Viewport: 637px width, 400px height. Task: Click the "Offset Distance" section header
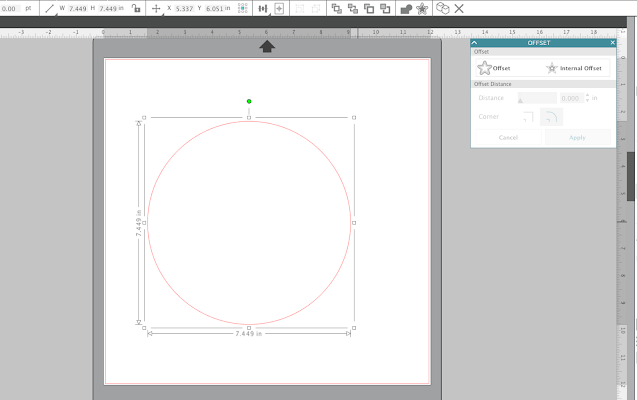coord(544,84)
